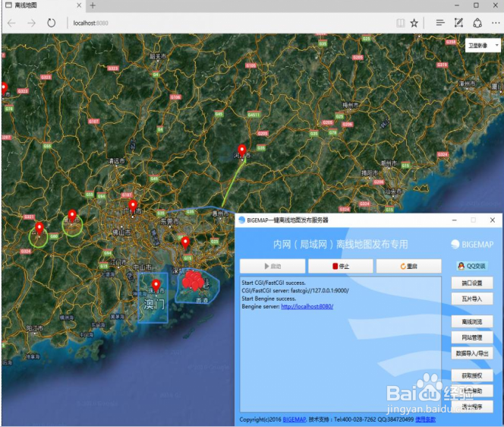Open the browser Hub icon

pyautogui.click(x=440, y=23)
